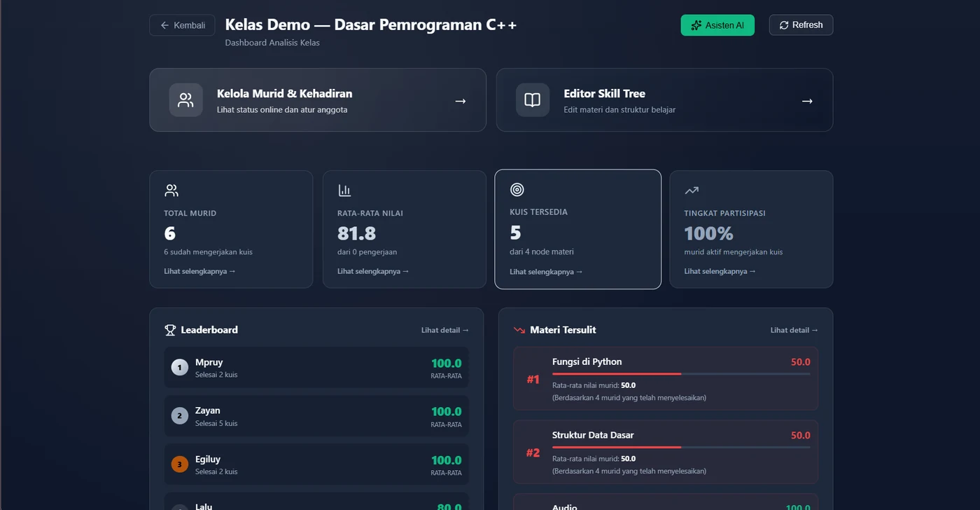Viewport: 980px width, 510px height.
Task: Click the Kembali back button
Action: pos(182,25)
